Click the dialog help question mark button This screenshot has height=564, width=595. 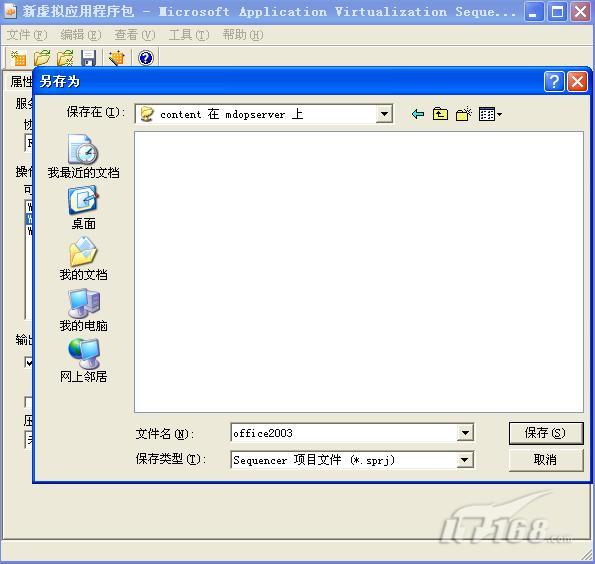(x=554, y=82)
